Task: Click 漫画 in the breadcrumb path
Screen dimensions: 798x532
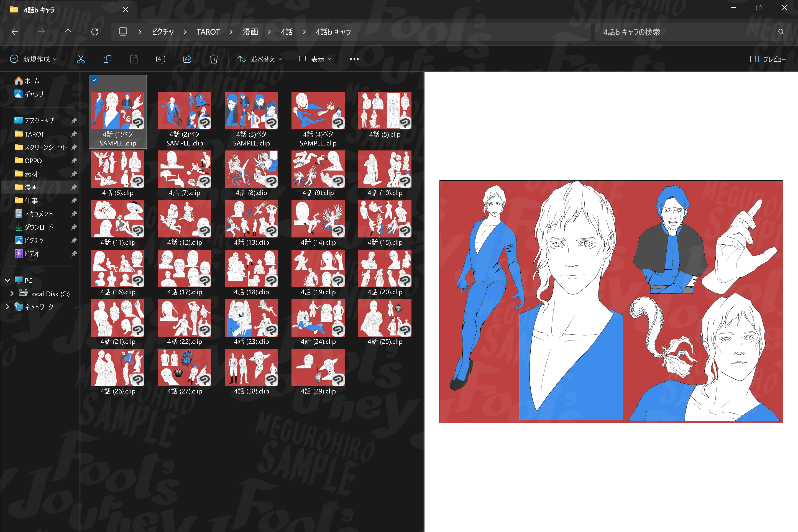Action: pos(250,32)
